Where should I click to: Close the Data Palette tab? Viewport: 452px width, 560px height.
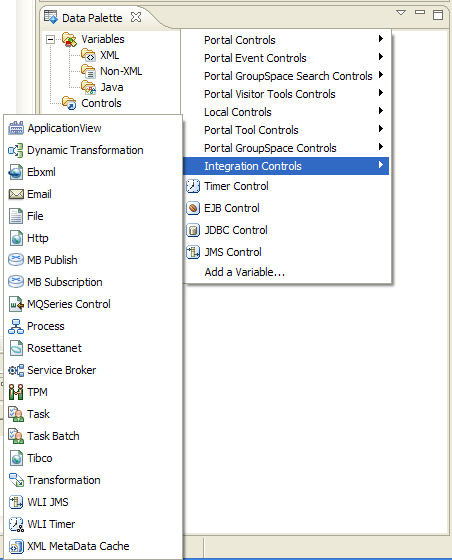point(136,17)
